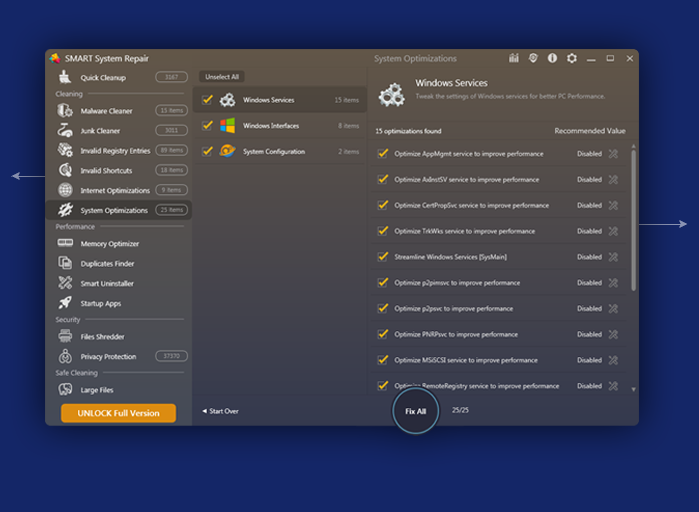The height and width of the screenshot is (512, 699).
Task: Go to Internet Optimizations
Action: point(119,190)
